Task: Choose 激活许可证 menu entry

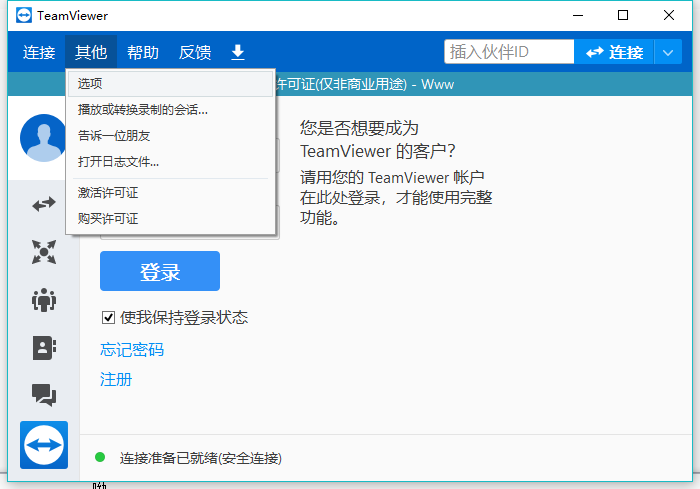Action: (170, 192)
